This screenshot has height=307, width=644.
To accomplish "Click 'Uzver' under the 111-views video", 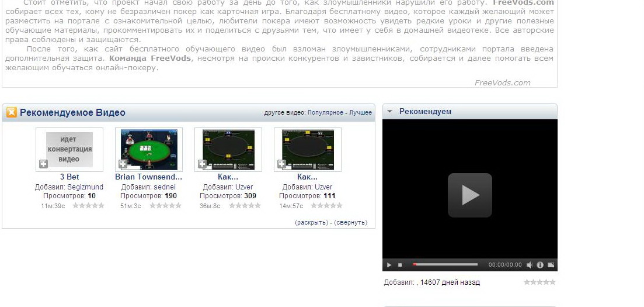I will pyautogui.click(x=323, y=187).
